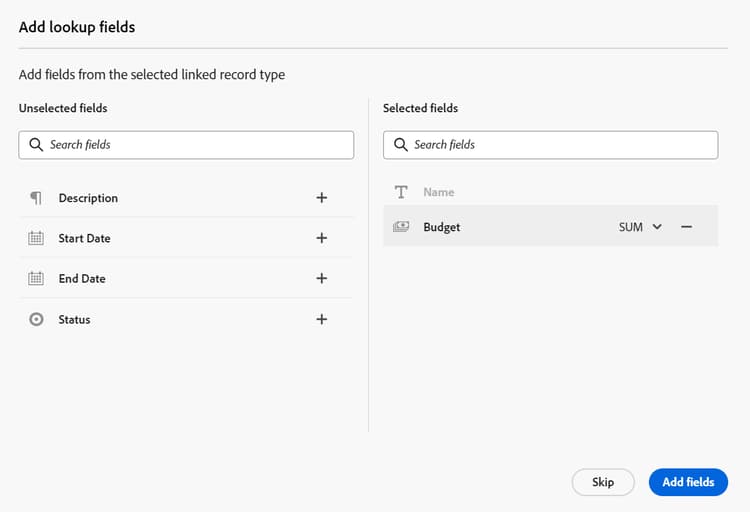
Task: Open the SUM aggregation dropdown for Budget
Action: coord(640,227)
